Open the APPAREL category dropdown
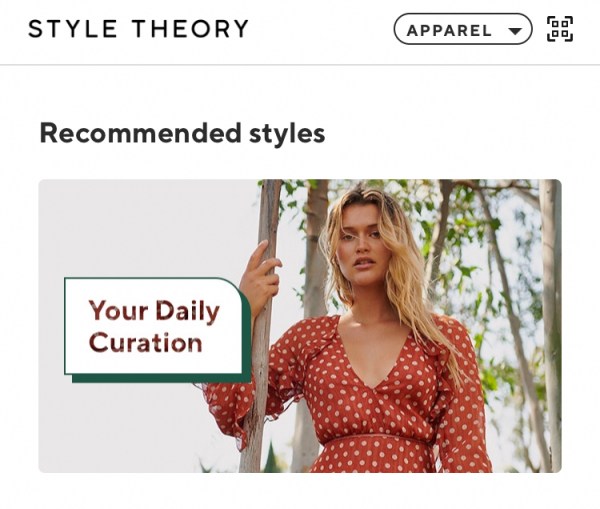This screenshot has width=600, height=509. tap(463, 29)
